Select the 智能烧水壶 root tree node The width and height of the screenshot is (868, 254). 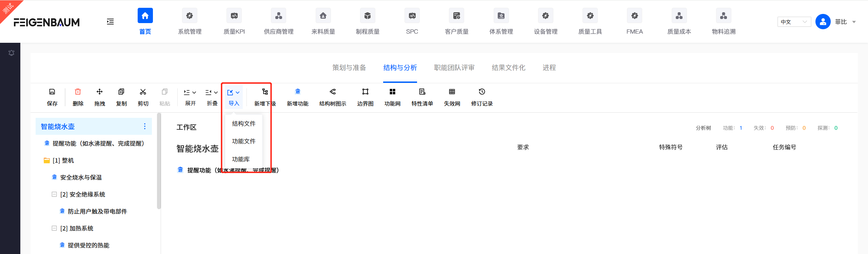point(93,126)
